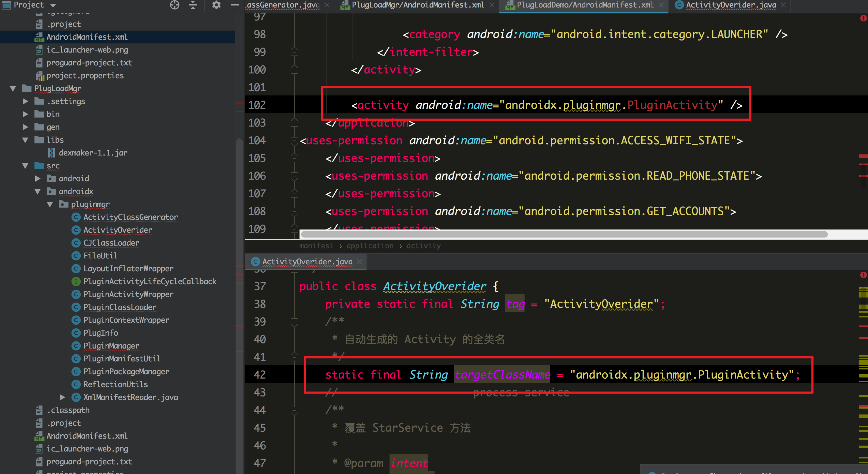Viewport: 868px width, 474px height.
Task: Collapse all nodes using the collapse-all icon
Action: (x=193, y=5)
